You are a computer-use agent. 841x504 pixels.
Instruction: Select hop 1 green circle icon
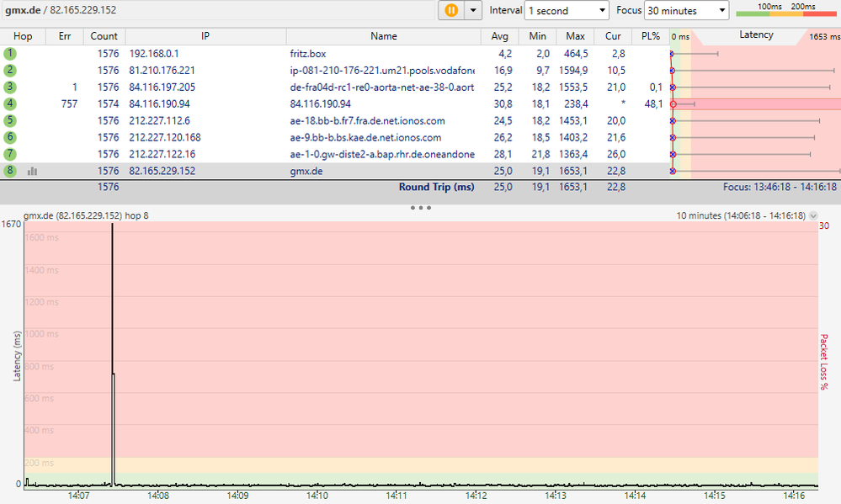(9, 54)
